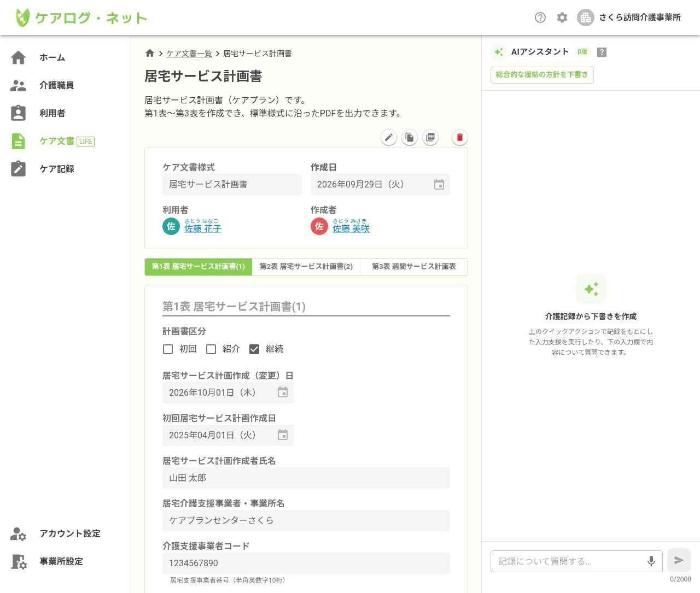The height and width of the screenshot is (593, 700).
Task: Open user 佐藤 花子 link
Action: click(x=202, y=228)
